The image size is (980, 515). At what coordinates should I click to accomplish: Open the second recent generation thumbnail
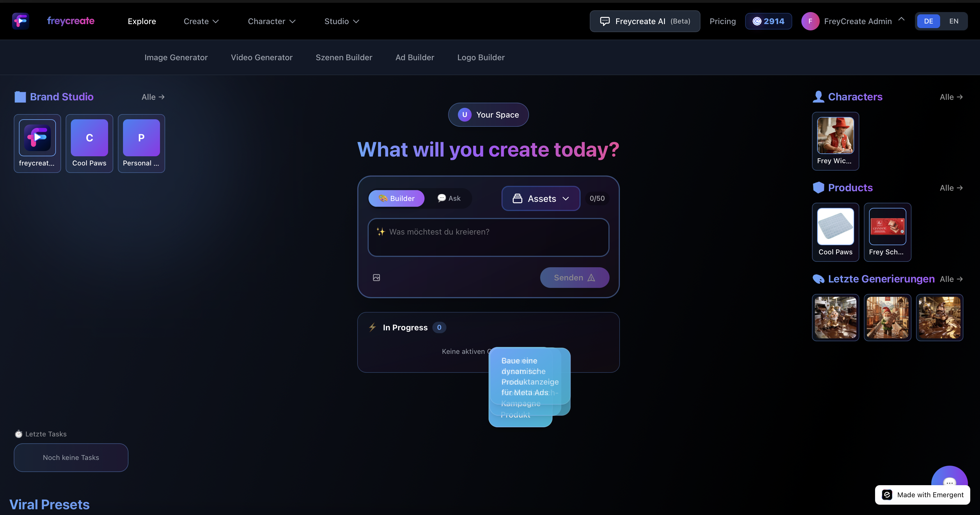pos(888,318)
